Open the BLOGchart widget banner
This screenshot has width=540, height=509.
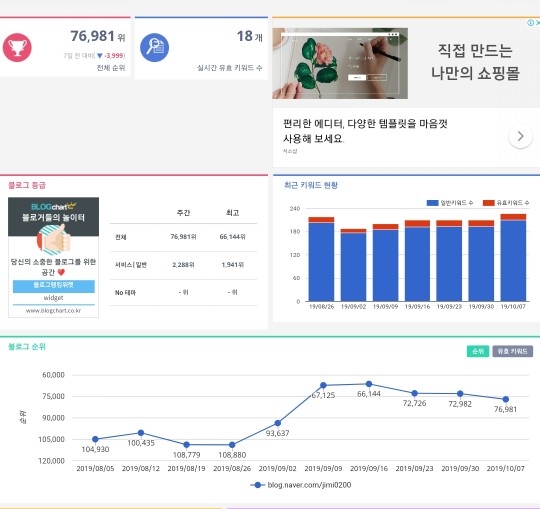(53, 257)
